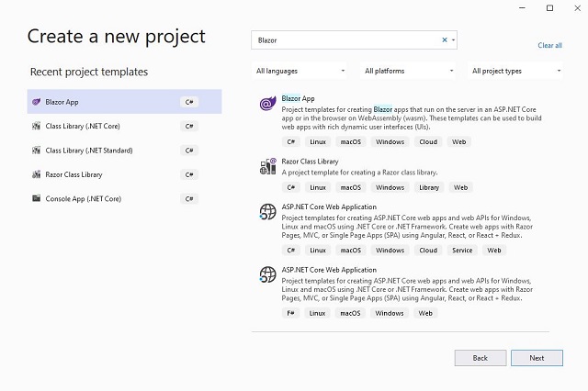The width and height of the screenshot is (588, 391).
Task: Click the Next button
Action: [x=537, y=358]
